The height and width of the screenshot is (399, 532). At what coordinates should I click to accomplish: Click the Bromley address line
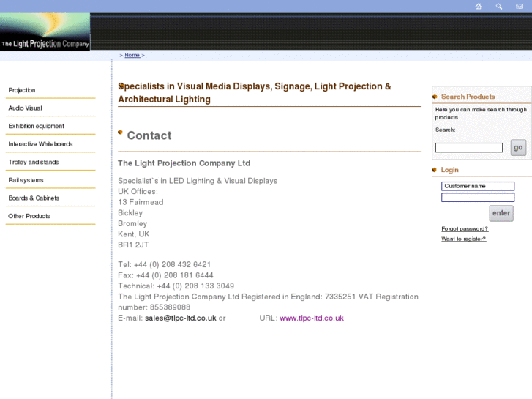click(132, 224)
